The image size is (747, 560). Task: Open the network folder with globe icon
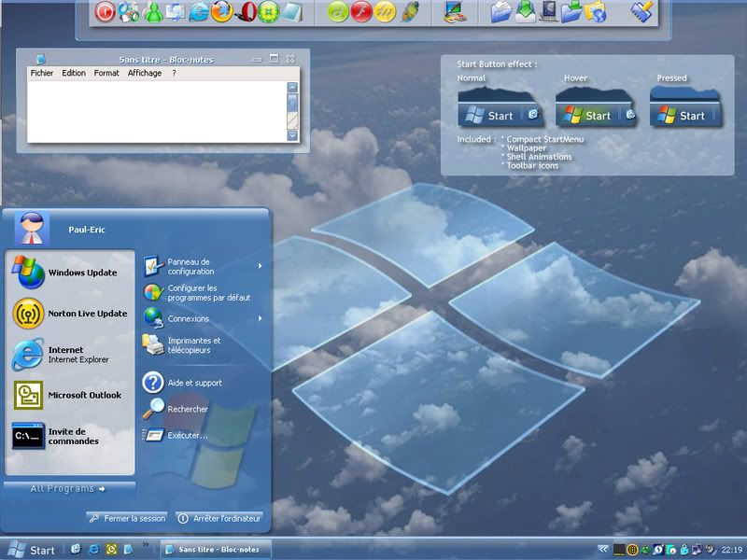(x=595, y=12)
